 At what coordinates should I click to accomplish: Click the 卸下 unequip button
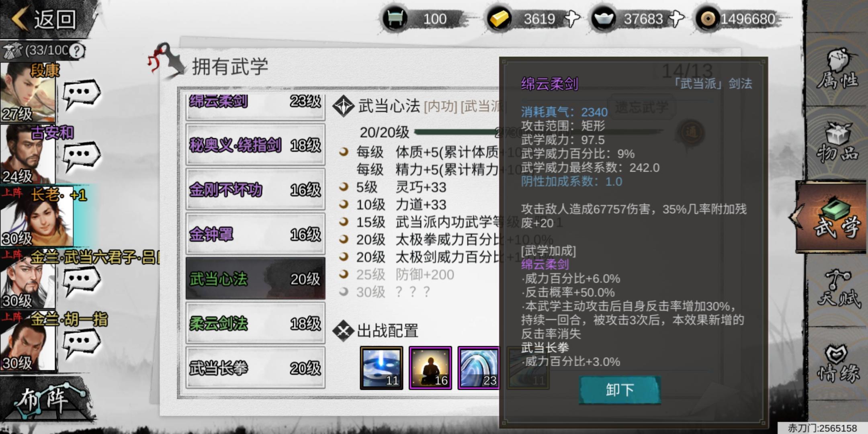point(620,390)
